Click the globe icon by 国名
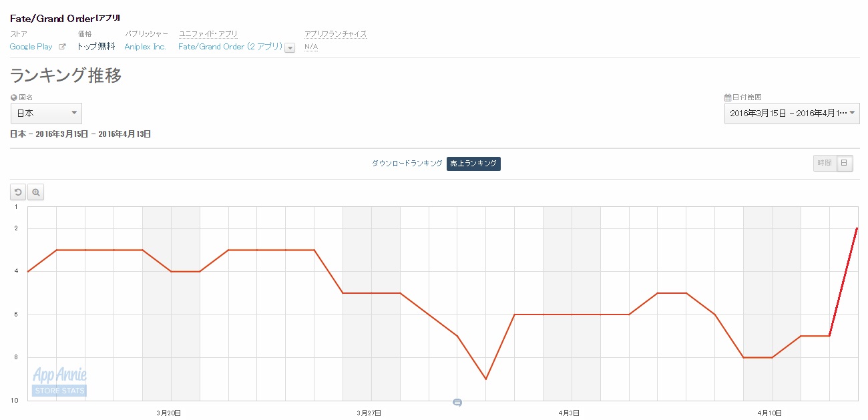The image size is (868, 420). point(14,97)
